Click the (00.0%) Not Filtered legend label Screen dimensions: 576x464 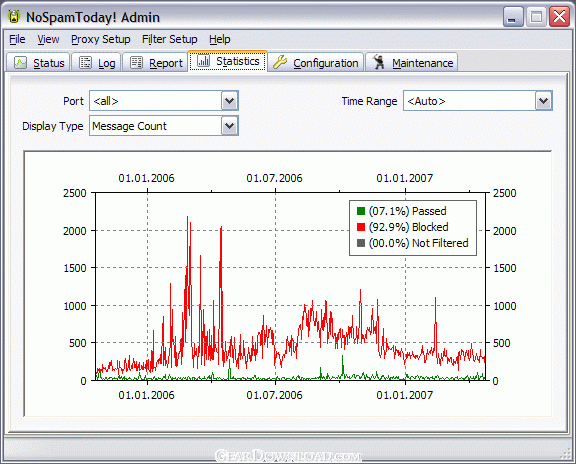coord(418,243)
